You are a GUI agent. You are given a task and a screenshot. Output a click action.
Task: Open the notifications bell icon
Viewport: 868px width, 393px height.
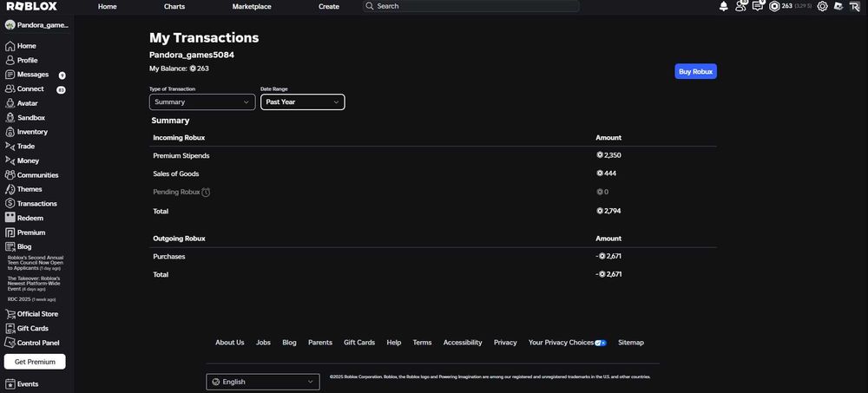pyautogui.click(x=724, y=6)
